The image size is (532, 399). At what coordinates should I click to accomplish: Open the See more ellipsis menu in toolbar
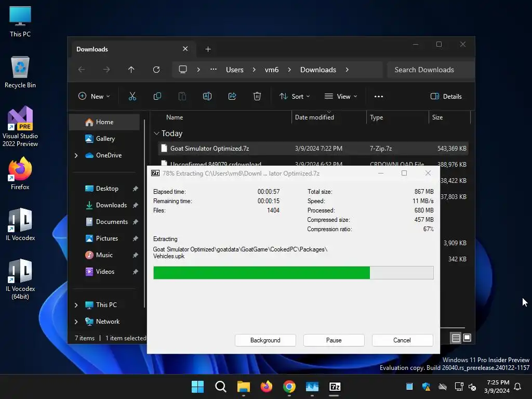379,96
